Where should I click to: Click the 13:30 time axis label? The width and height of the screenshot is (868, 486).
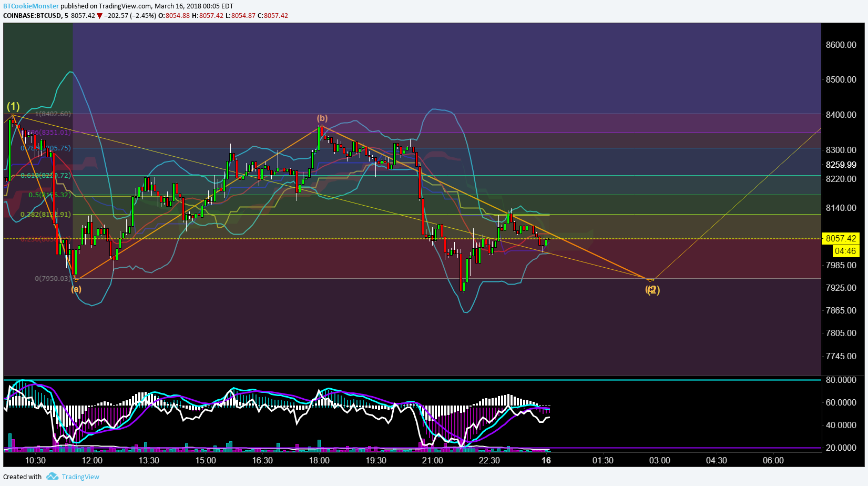[149, 460]
